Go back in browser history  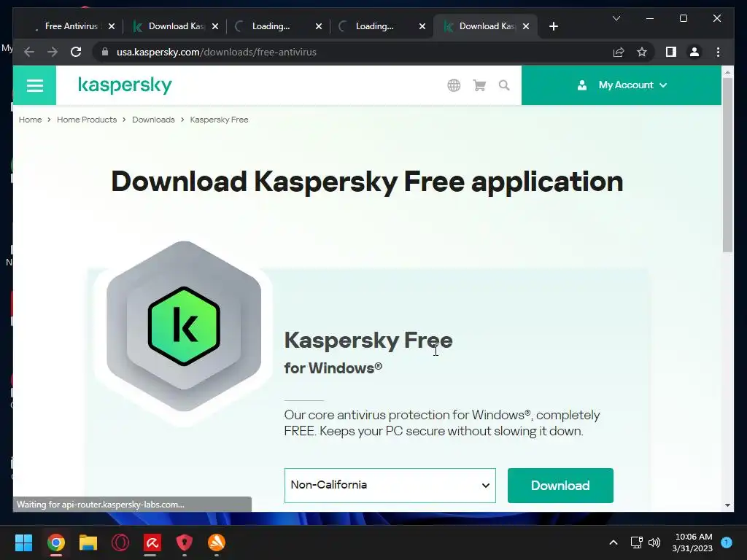(x=29, y=52)
